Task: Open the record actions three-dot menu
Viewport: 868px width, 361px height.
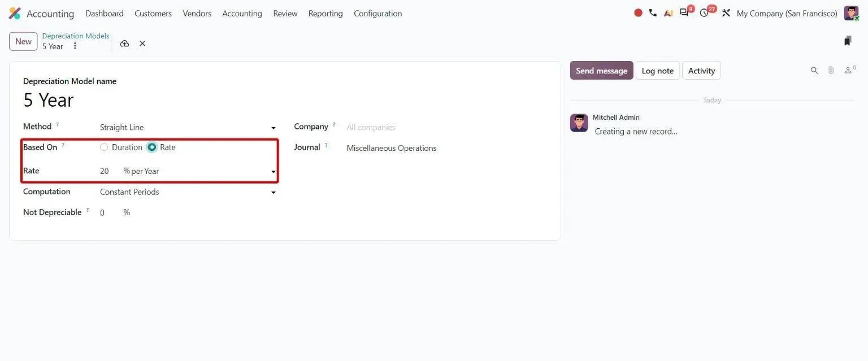Action: [x=75, y=46]
